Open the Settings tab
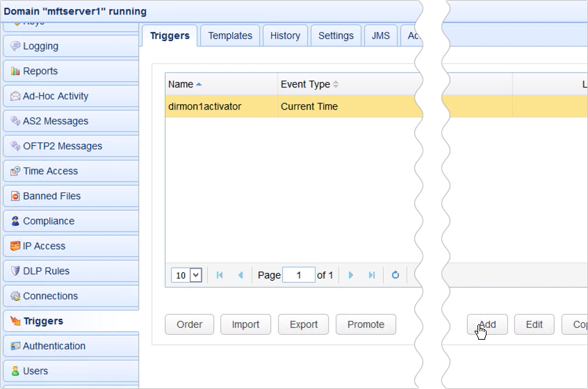The image size is (588, 389). [336, 36]
